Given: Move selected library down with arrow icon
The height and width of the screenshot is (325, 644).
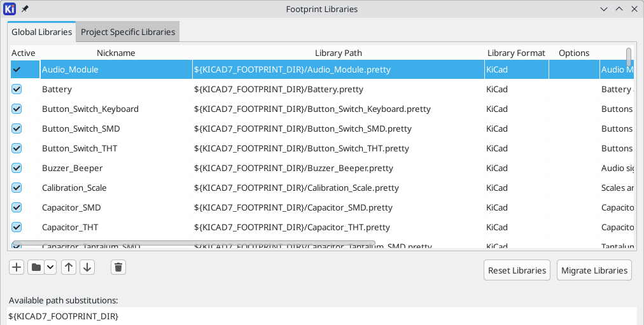Looking at the screenshot, I should [x=87, y=267].
